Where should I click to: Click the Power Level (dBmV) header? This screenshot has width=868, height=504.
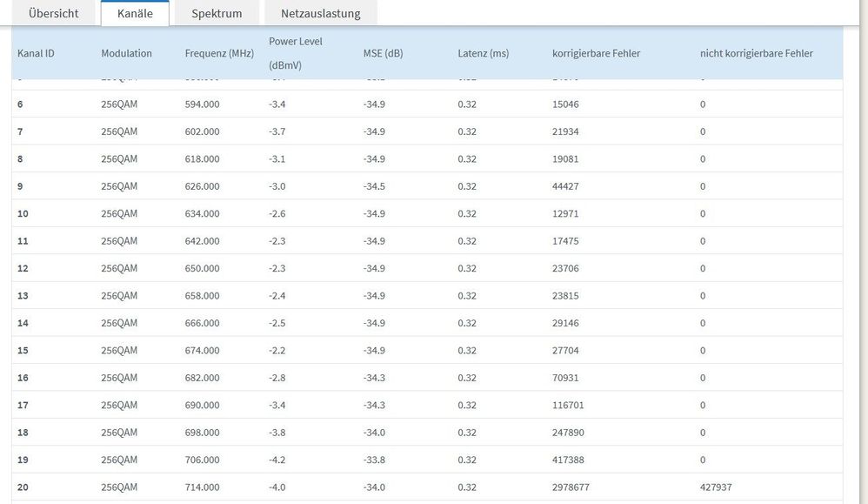pyautogui.click(x=296, y=53)
